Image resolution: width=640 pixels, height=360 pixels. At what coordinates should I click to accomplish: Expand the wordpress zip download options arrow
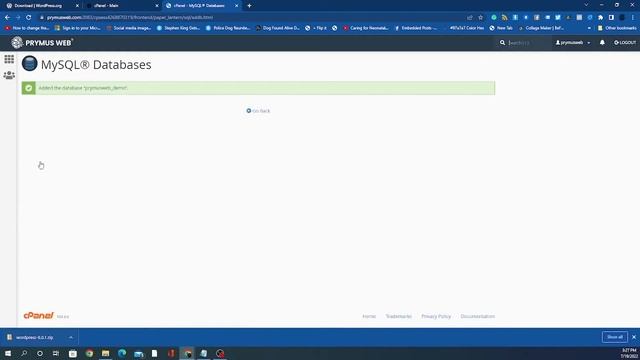click(71, 338)
